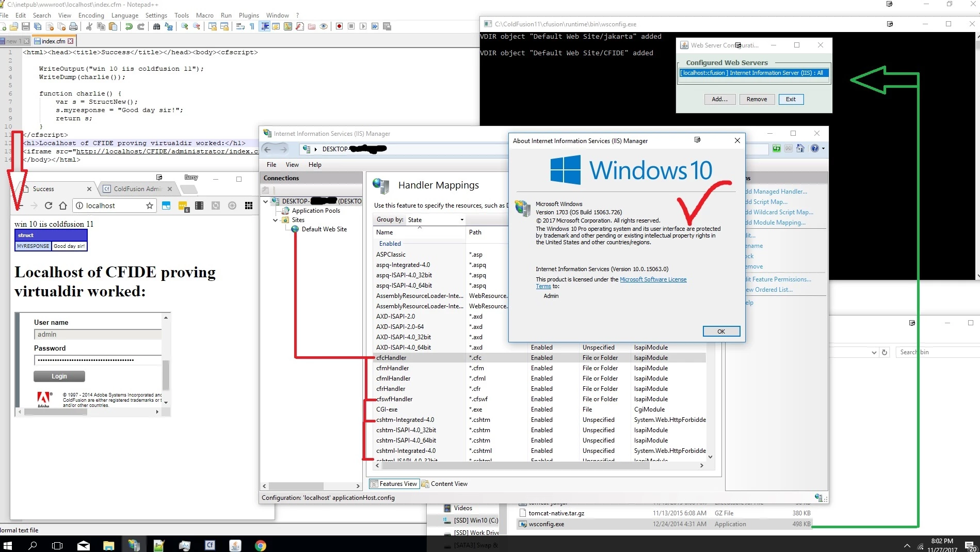The width and height of the screenshot is (980, 552).
Task: Open the Cf ColdFusion taskbar icon
Action: [210, 545]
